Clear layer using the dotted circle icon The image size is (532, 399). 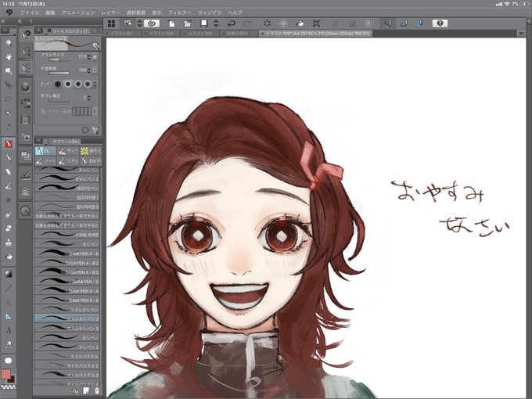point(267,23)
